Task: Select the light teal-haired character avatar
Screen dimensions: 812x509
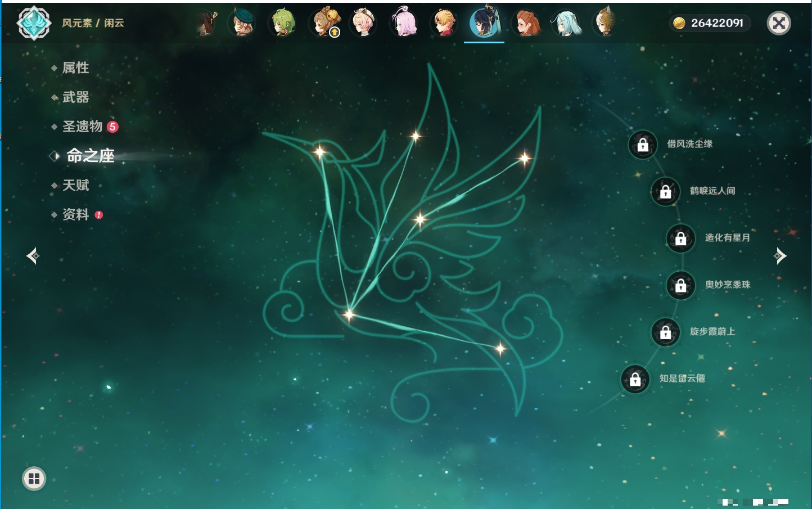Action: (x=566, y=23)
